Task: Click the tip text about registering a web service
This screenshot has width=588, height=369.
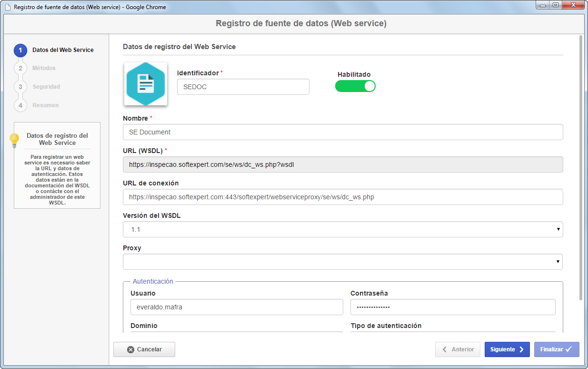Action: point(57,179)
